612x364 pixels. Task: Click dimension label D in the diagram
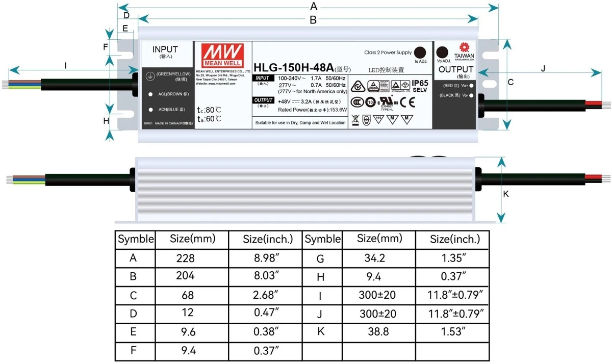[x=125, y=16]
